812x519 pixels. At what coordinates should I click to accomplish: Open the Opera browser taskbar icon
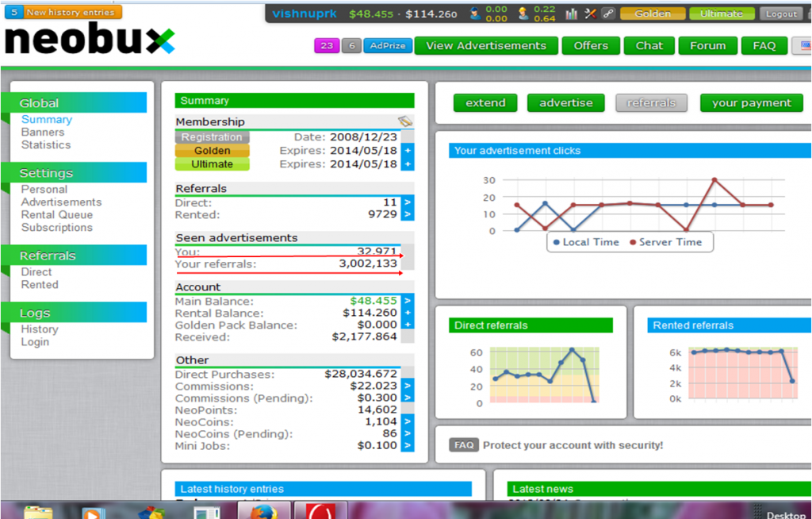320,511
